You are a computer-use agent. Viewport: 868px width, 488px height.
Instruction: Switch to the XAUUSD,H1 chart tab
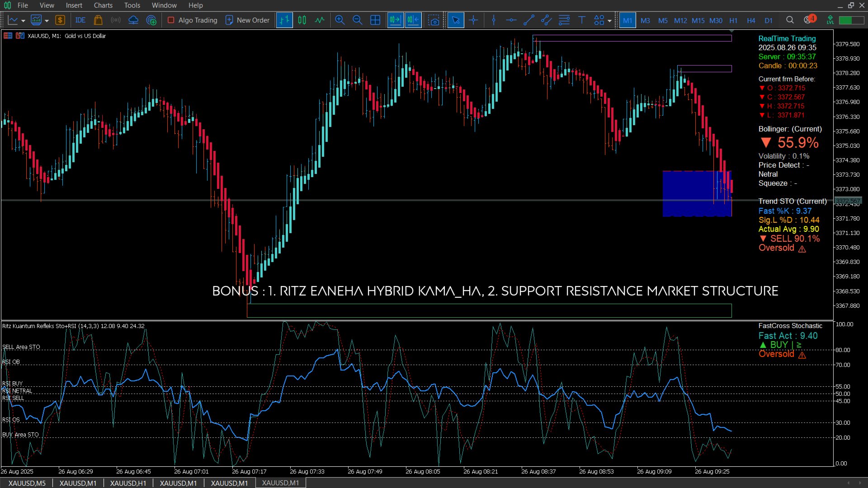coord(128,483)
